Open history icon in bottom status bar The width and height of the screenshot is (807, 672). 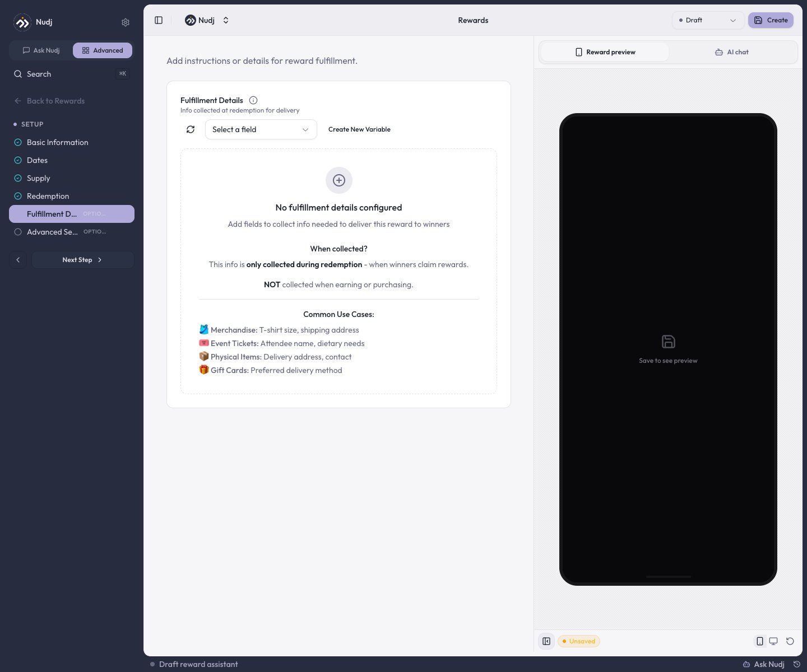point(797,664)
